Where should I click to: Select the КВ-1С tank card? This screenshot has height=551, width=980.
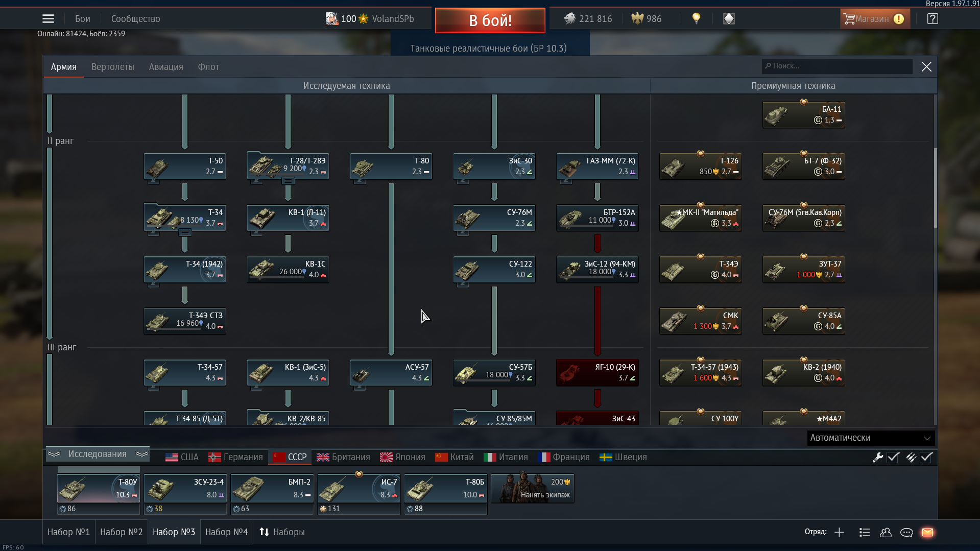288,269
